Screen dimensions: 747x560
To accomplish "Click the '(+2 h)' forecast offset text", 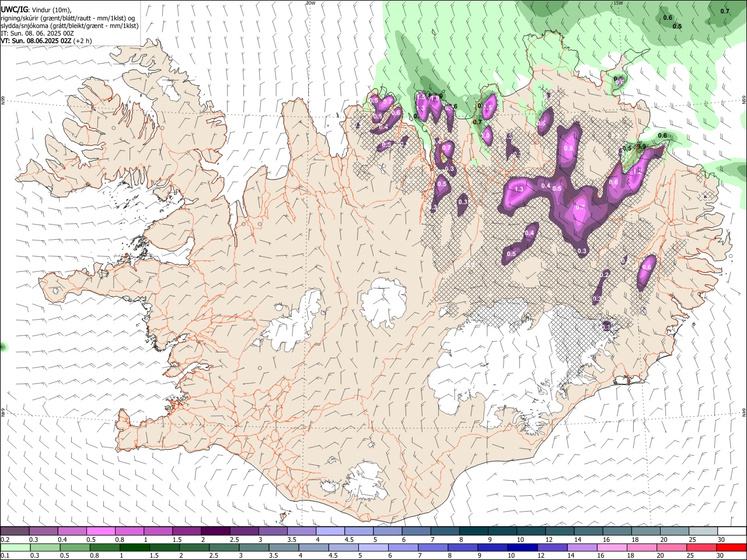I will [x=83, y=41].
